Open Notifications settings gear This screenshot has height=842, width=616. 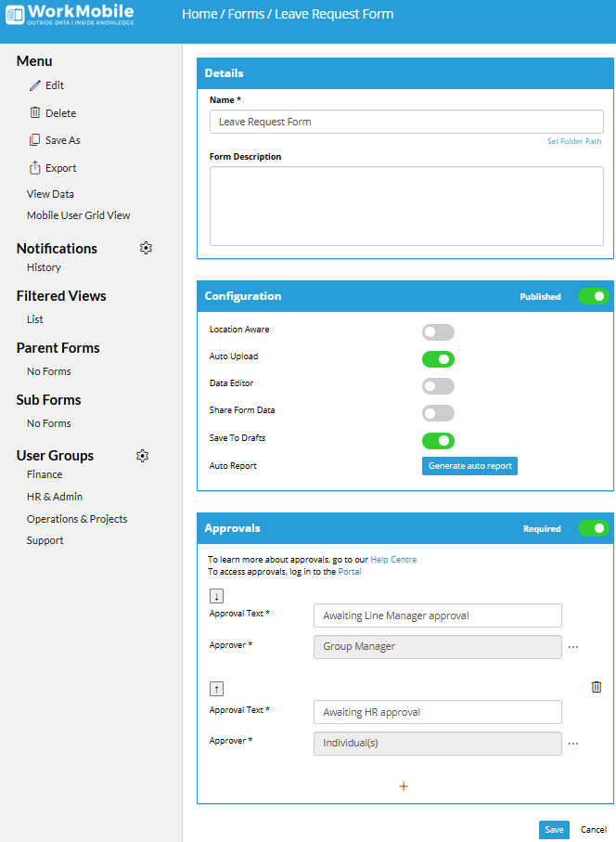(x=146, y=248)
